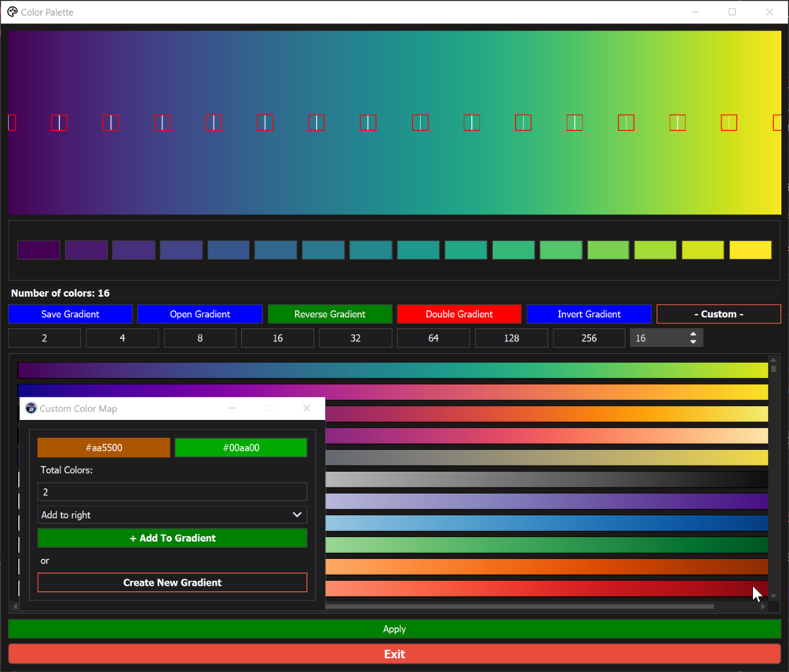Select the 256 colors preset button
The width and height of the screenshot is (789, 672).
click(589, 338)
